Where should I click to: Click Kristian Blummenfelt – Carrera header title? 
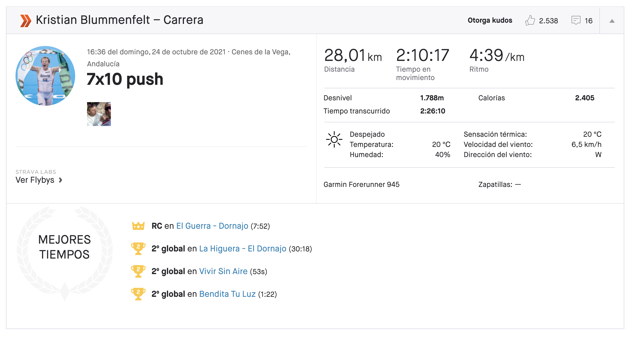pyautogui.click(x=119, y=20)
